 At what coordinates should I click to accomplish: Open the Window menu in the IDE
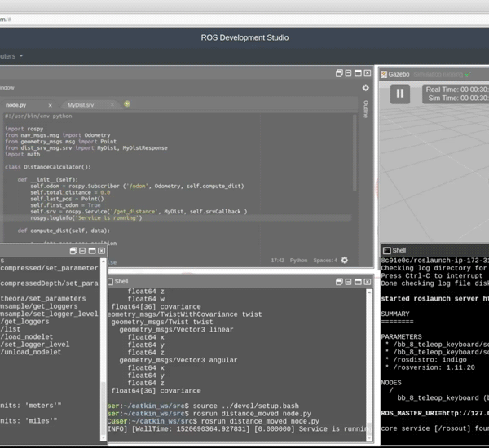(7, 88)
